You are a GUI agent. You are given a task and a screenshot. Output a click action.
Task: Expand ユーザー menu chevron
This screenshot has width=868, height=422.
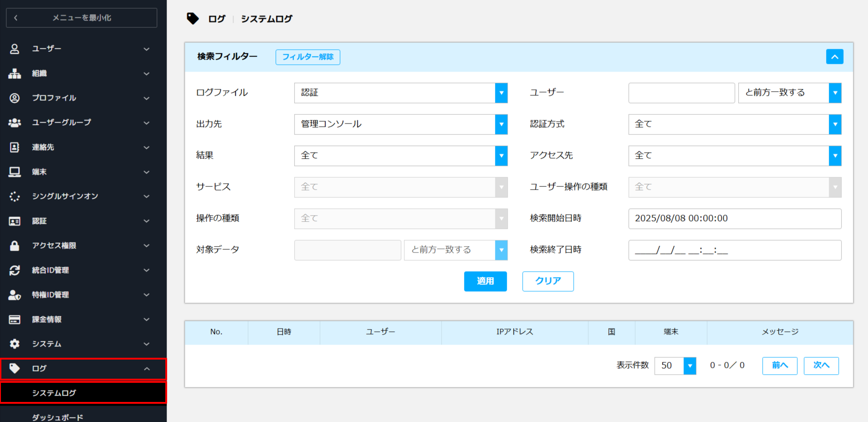[x=147, y=49]
